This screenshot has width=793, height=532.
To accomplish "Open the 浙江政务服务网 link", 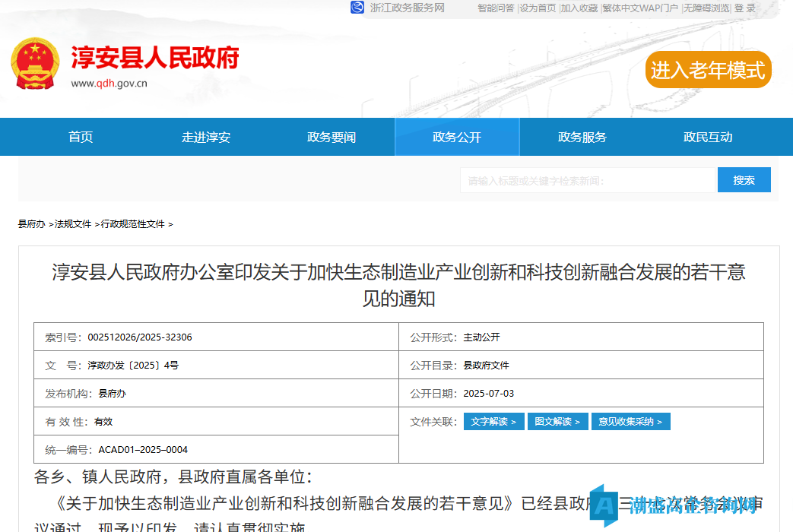I will 407,8.
